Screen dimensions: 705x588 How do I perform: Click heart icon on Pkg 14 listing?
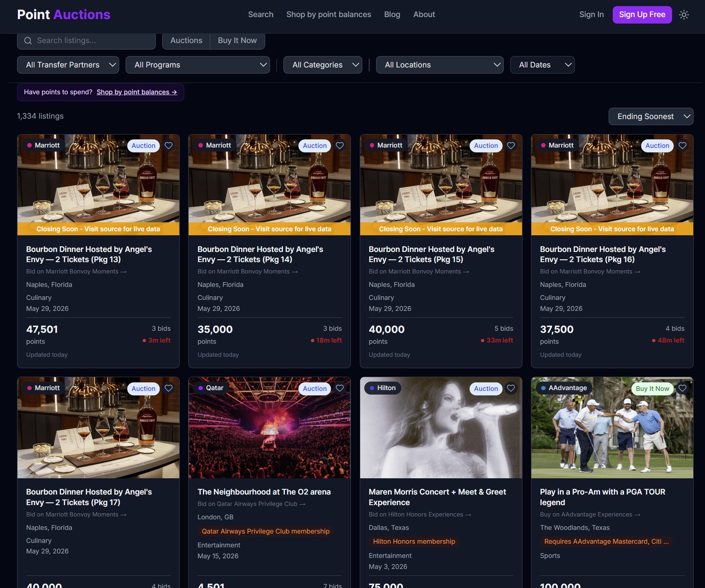coord(340,145)
